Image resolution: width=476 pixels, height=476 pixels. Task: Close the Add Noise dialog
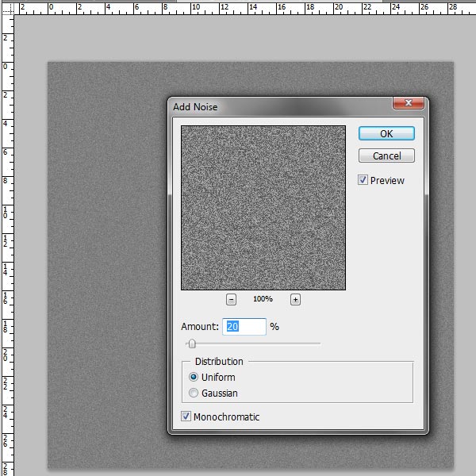[409, 103]
